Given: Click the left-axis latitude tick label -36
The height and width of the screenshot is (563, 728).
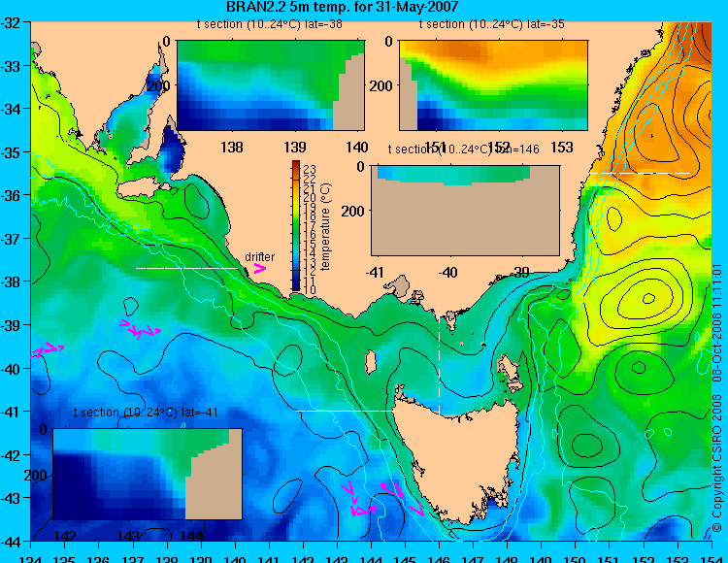Looking at the screenshot, I should (x=11, y=195).
